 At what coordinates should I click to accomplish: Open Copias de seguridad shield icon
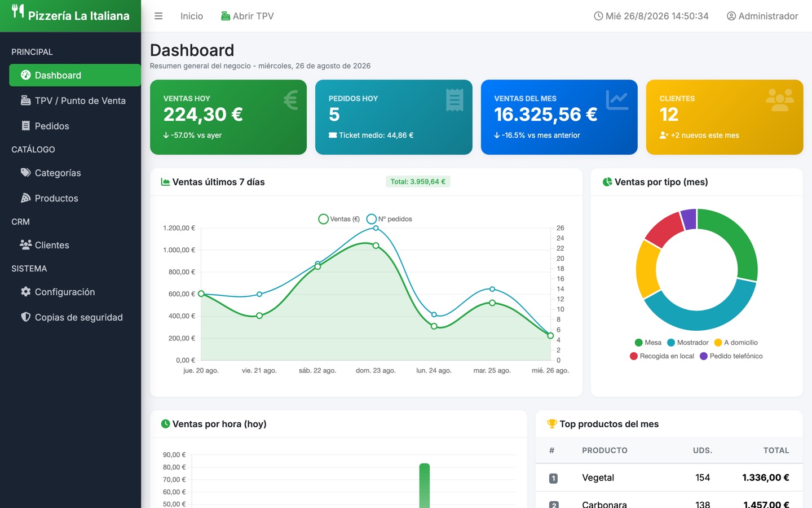click(25, 317)
